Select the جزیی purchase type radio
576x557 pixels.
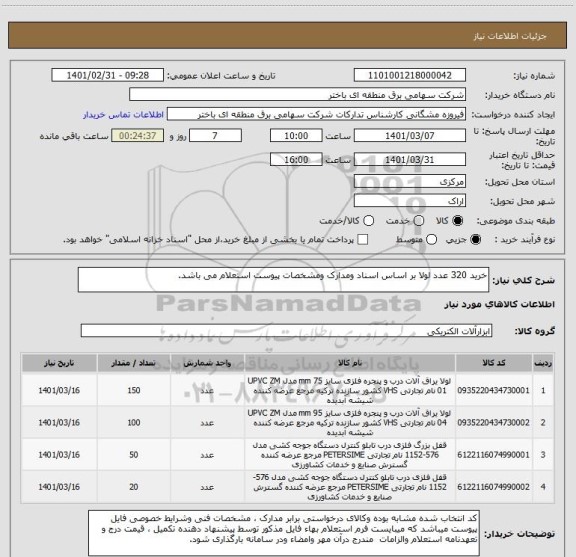[x=475, y=240]
